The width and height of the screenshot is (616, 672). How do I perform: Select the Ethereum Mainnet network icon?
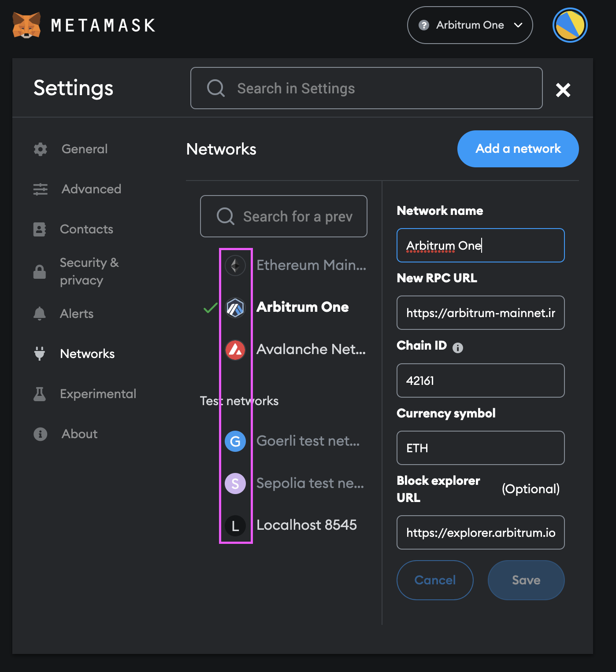coord(235,265)
